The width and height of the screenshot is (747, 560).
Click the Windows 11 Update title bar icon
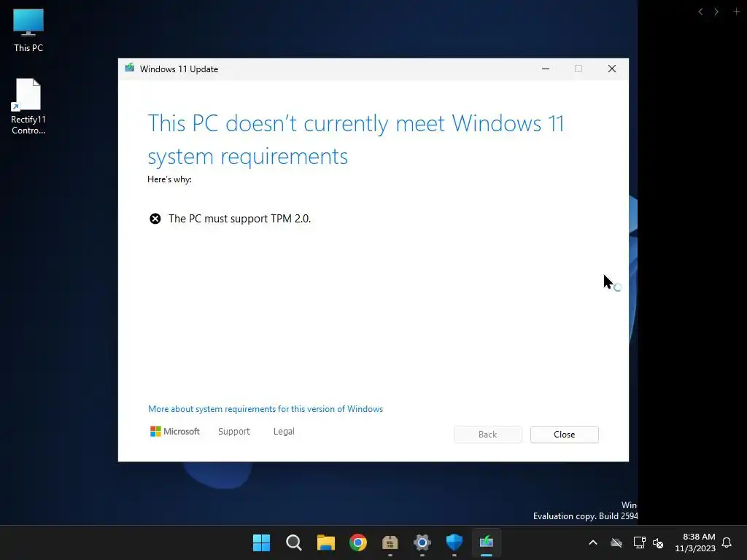click(130, 68)
